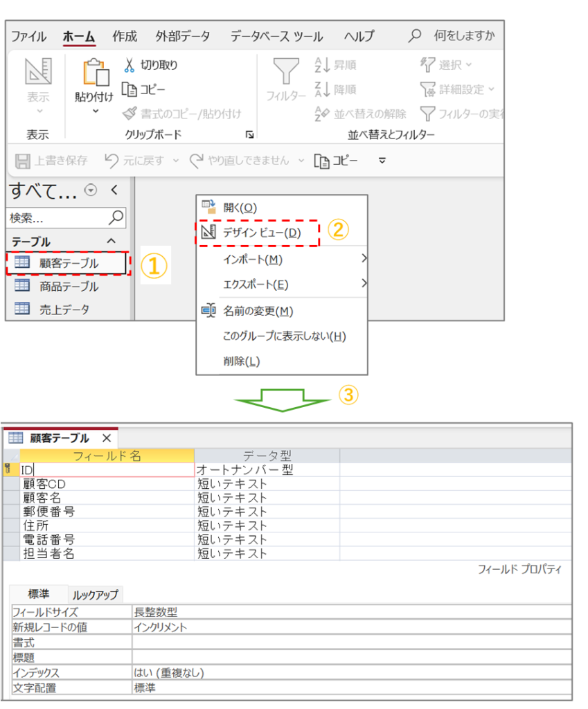
Task: Click the 上書き保存 save icon
Action: 23,161
